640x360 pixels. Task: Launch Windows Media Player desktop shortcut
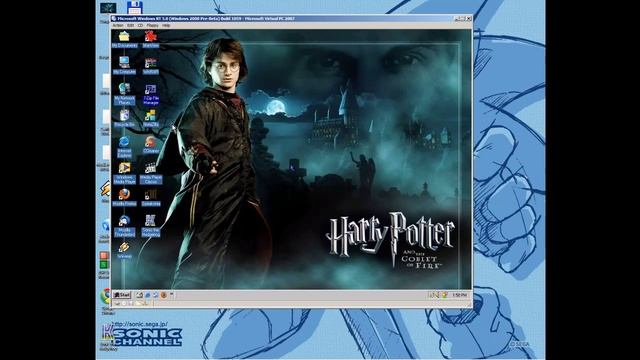click(x=124, y=173)
